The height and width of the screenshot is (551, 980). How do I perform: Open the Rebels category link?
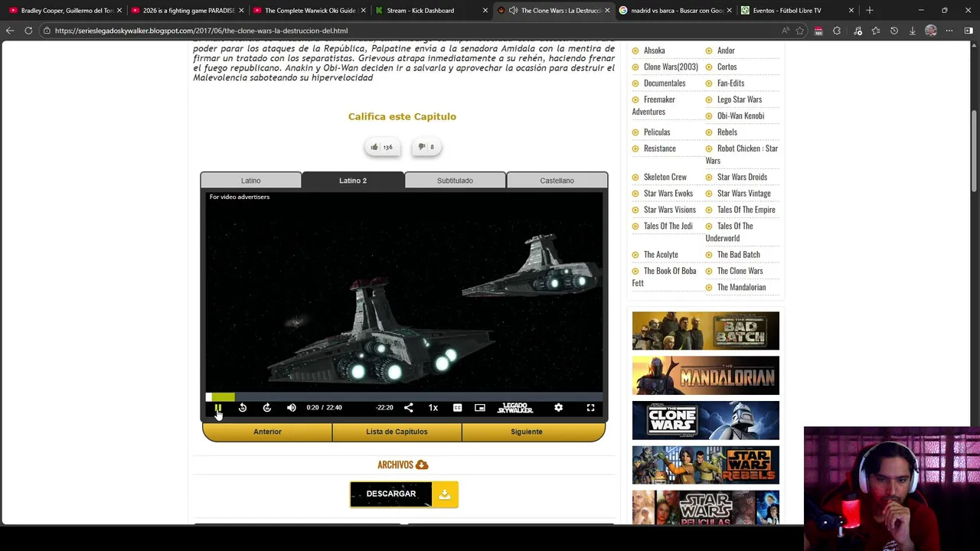(727, 132)
